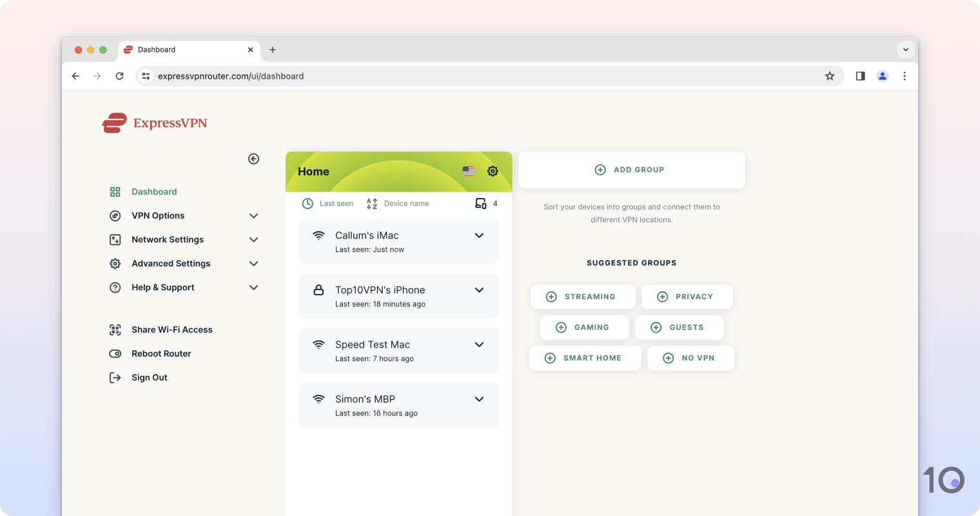Add the STREAMING suggested group

[582, 297]
